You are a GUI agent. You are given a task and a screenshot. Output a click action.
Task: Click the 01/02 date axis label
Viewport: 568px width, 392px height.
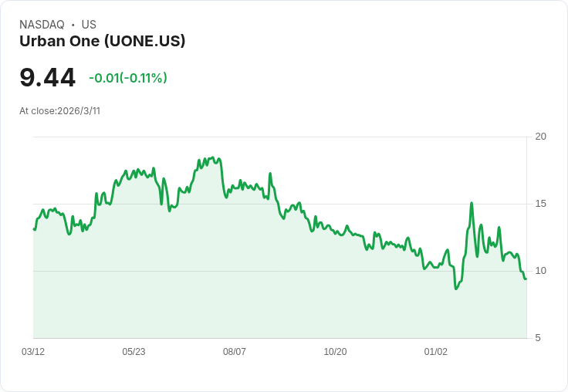pyautogui.click(x=436, y=351)
